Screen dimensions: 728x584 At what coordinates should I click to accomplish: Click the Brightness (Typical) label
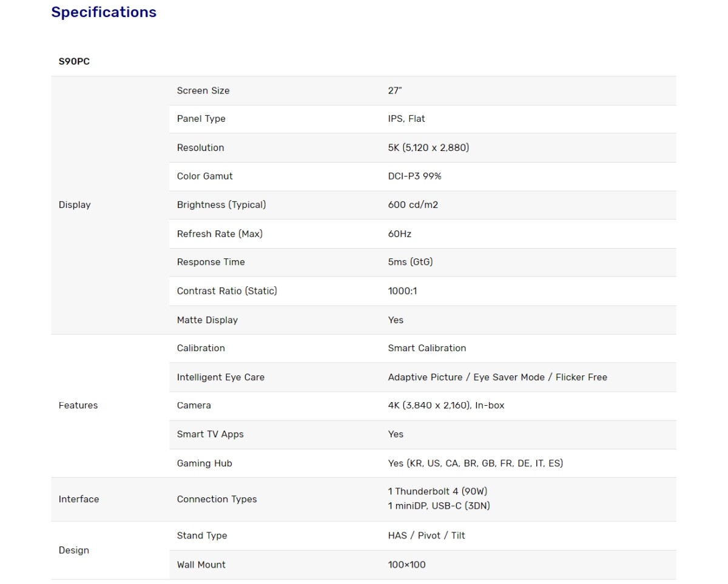221,205
